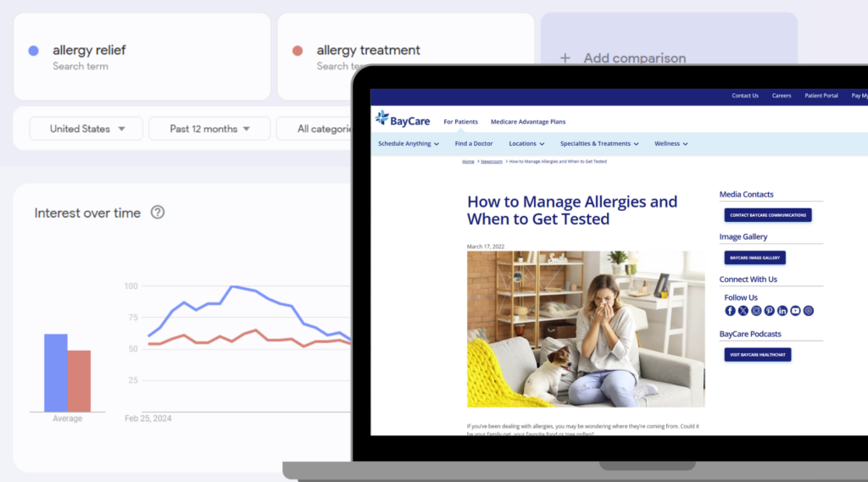Click How to Manage Allergies article title
The height and width of the screenshot is (482, 868).
pos(572,210)
